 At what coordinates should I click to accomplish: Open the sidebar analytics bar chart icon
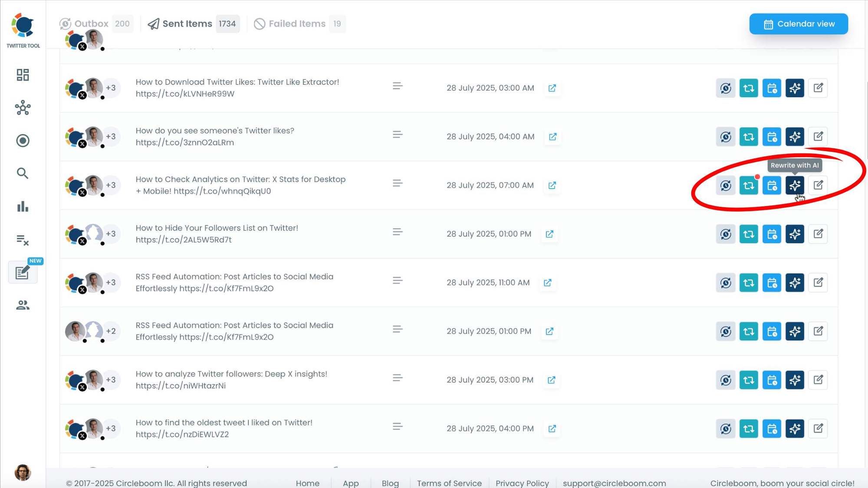tap(23, 206)
